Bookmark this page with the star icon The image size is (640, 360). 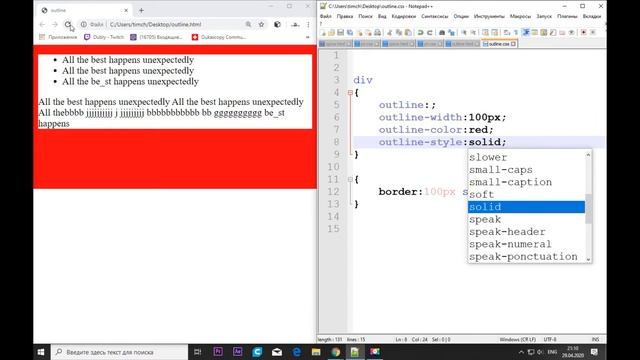point(262,24)
